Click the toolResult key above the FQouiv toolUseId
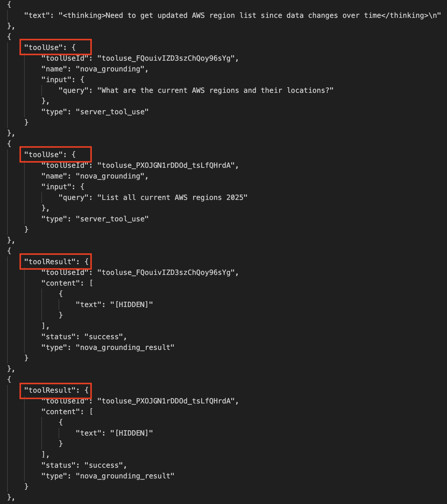This screenshot has height=504, width=447. point(50,262)
